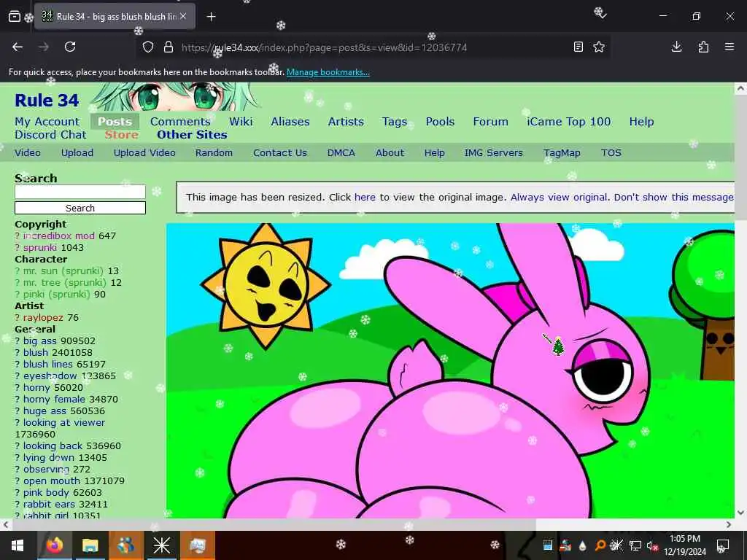The image size is (747, 560).
Task: Open the Downloads panel
Action: 676,47
